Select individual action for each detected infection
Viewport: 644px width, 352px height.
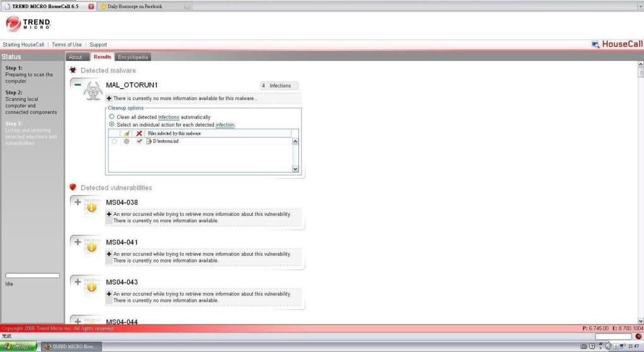[111, 124]
